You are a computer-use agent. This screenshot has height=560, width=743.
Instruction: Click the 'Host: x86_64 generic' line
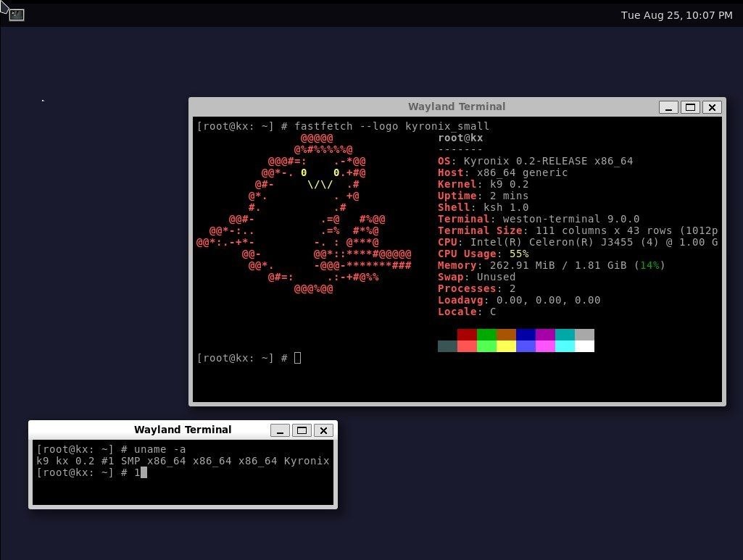click(503, 172)
